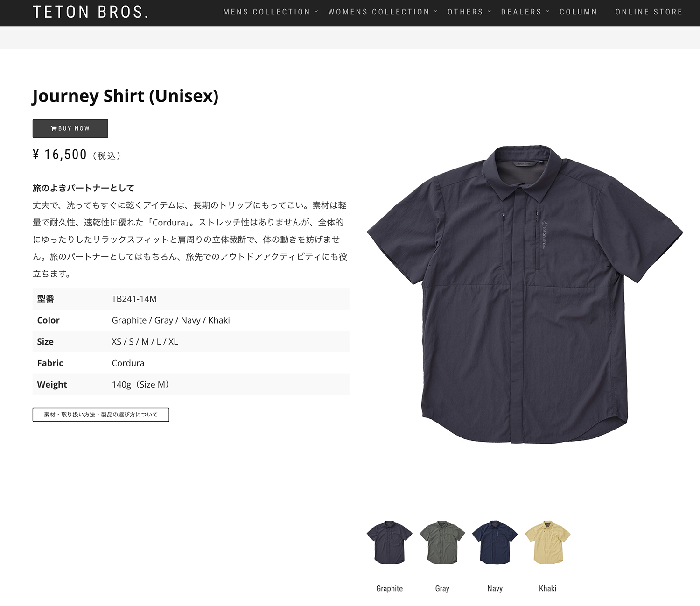Expand the OTHERS dropdown menu

click(469, 12)
